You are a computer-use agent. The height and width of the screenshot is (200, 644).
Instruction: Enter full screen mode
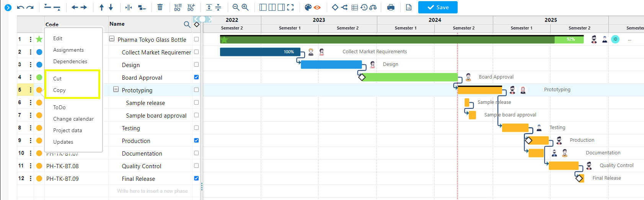[x=290, y=7]
